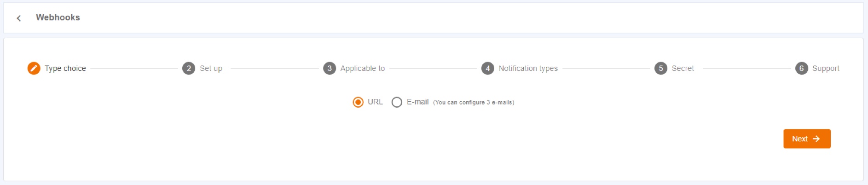Select the step 5 circle icon

pos(661,68)
